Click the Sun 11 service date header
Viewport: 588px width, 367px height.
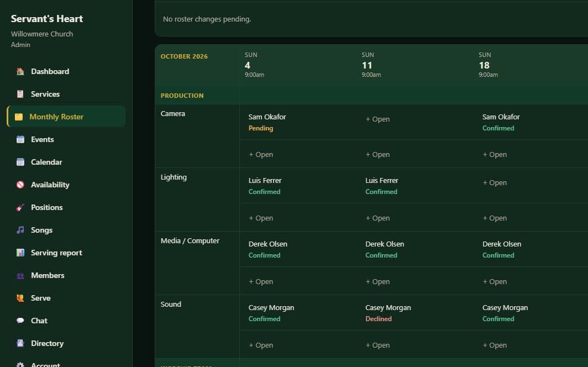(371, 65)
